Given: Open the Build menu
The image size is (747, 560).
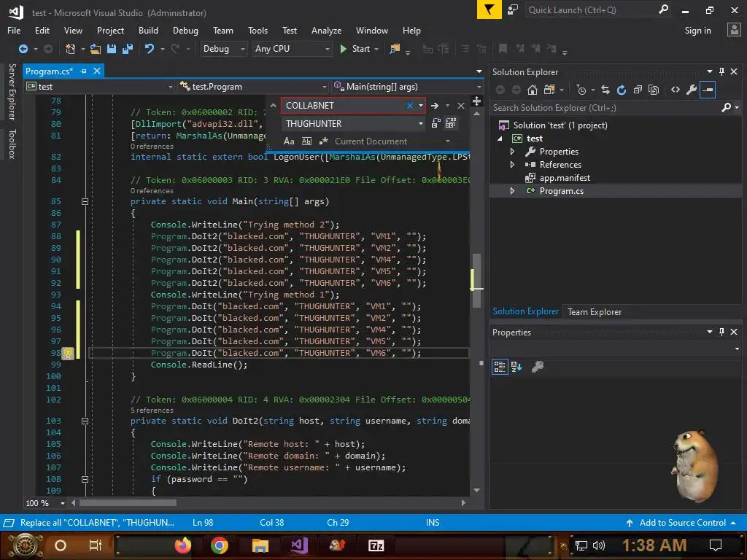Looking at the screenshot, I should coord(148,31).
